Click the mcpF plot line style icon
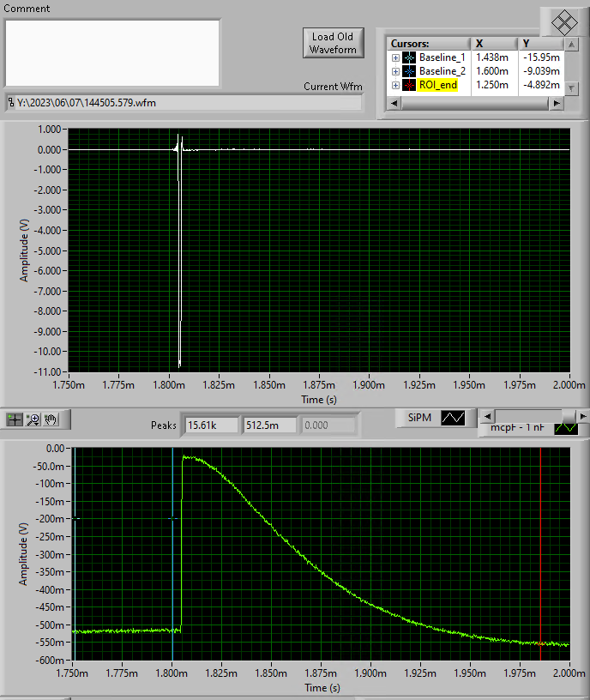This screenshot has height=700, width=590. (566, 428)
